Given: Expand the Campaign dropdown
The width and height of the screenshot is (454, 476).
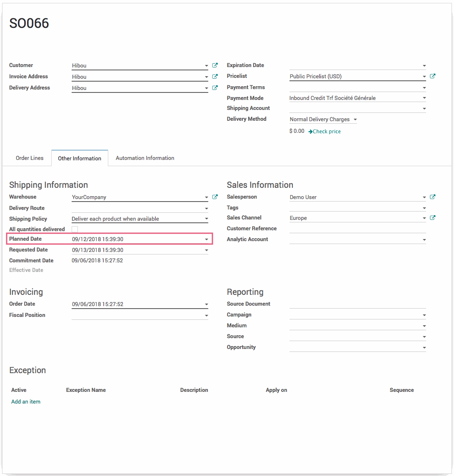Looking at the screenshot, I should [x=424, y=315].
